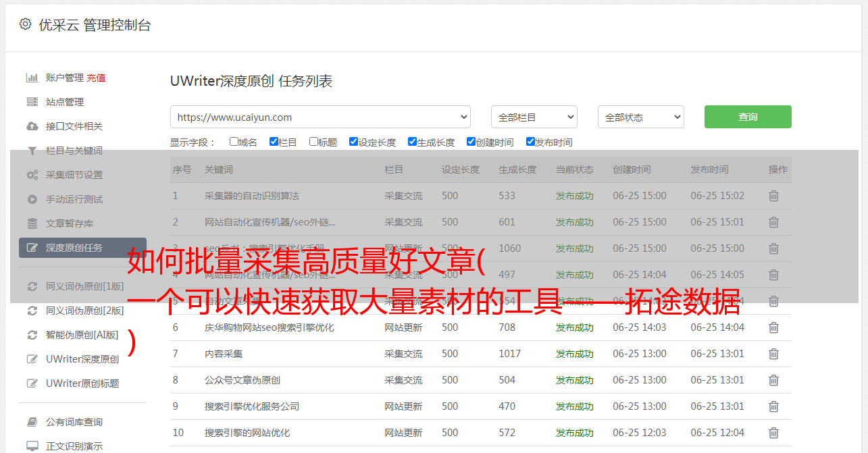The image size is (868, 453).
Task: Click the book icon for 公有词库查询
Action: tap(32, 422)
